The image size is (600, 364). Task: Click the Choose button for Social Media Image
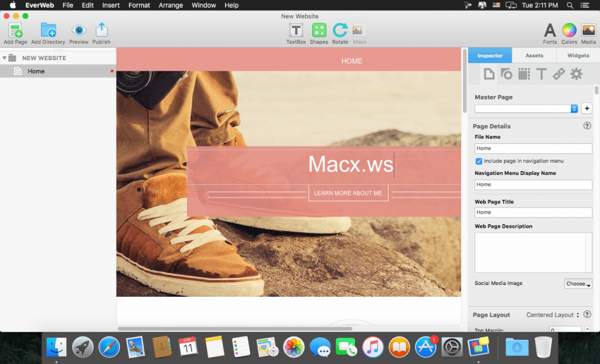(x=578, y=283)
